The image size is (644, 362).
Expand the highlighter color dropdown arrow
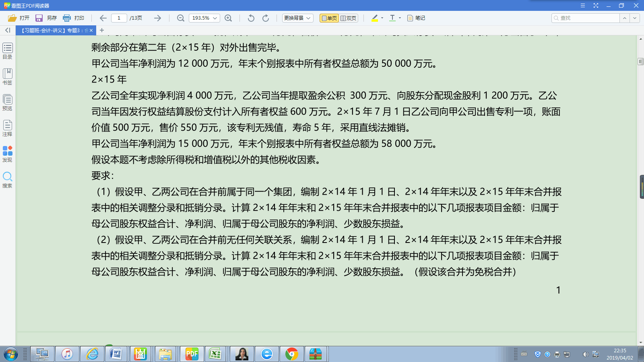(382, 18)
